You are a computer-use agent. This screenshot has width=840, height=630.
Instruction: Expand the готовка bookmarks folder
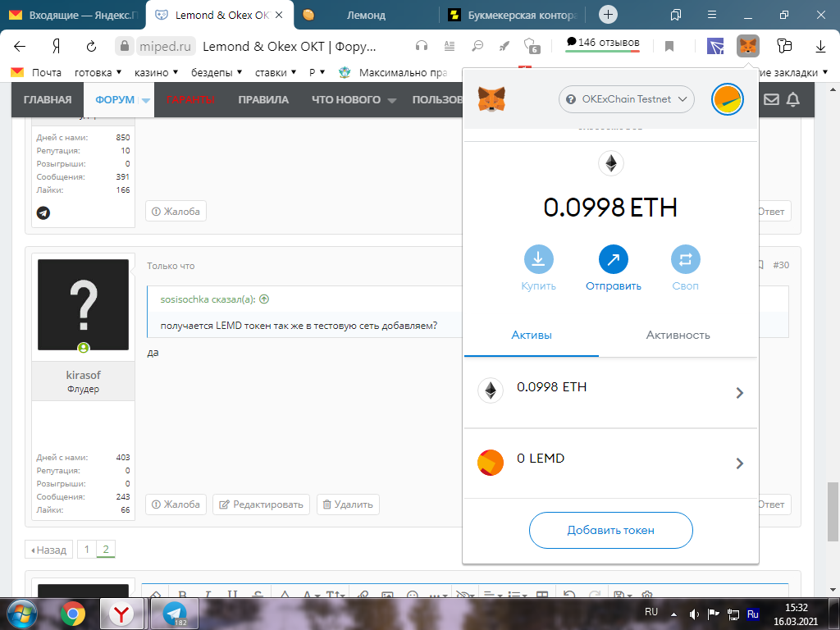[x=98, y=72]
